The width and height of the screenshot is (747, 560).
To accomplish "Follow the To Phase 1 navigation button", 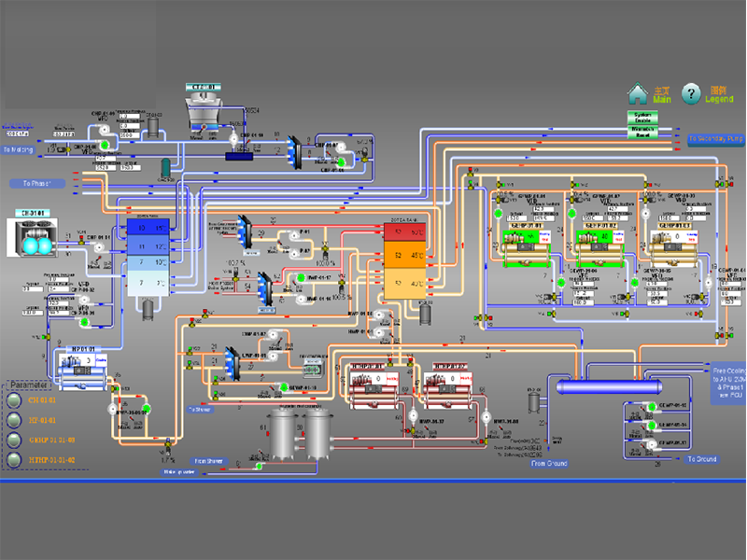I will click(37, 183).
